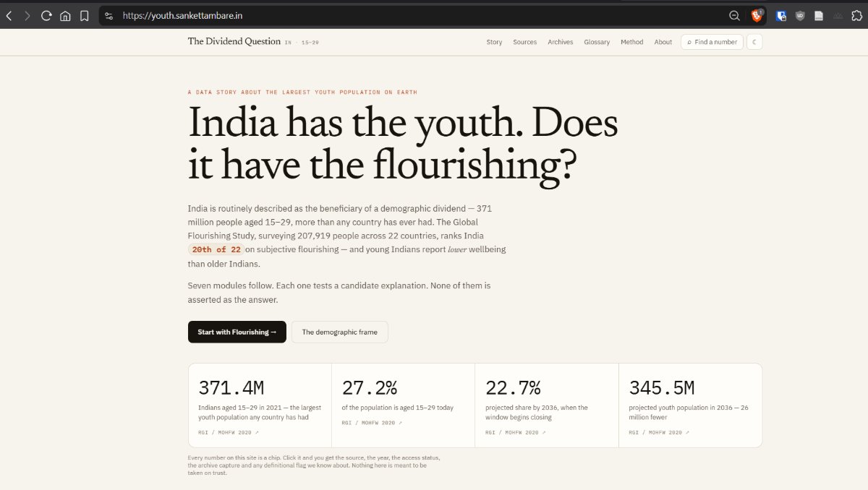This screenshot has height=490, width=868.
Task: Click the Start with Flourishing button
Action: click(237, 332)
